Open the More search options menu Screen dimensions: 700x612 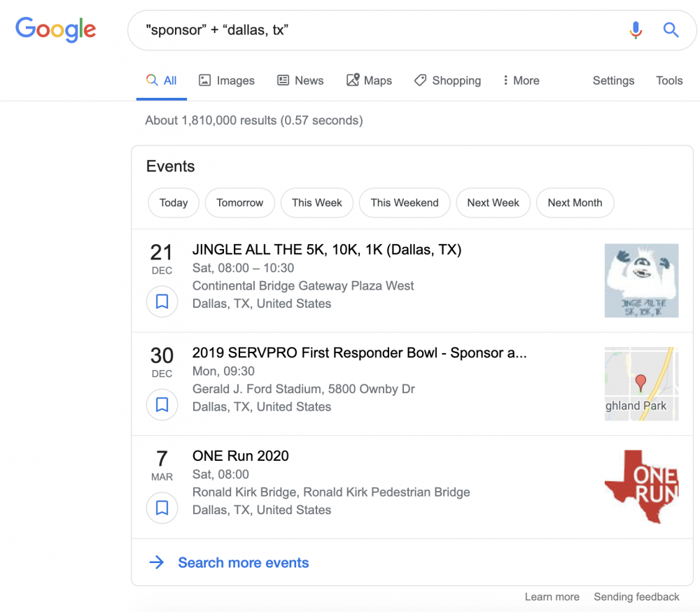coord(520,80)
